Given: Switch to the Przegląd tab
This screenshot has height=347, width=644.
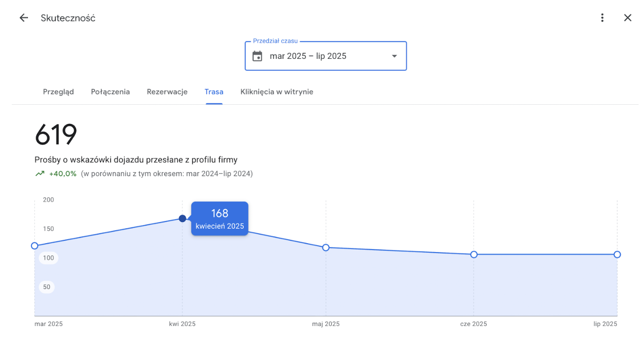Looking at the screenshot, I should pyautogui.click(x=58, y=92).
